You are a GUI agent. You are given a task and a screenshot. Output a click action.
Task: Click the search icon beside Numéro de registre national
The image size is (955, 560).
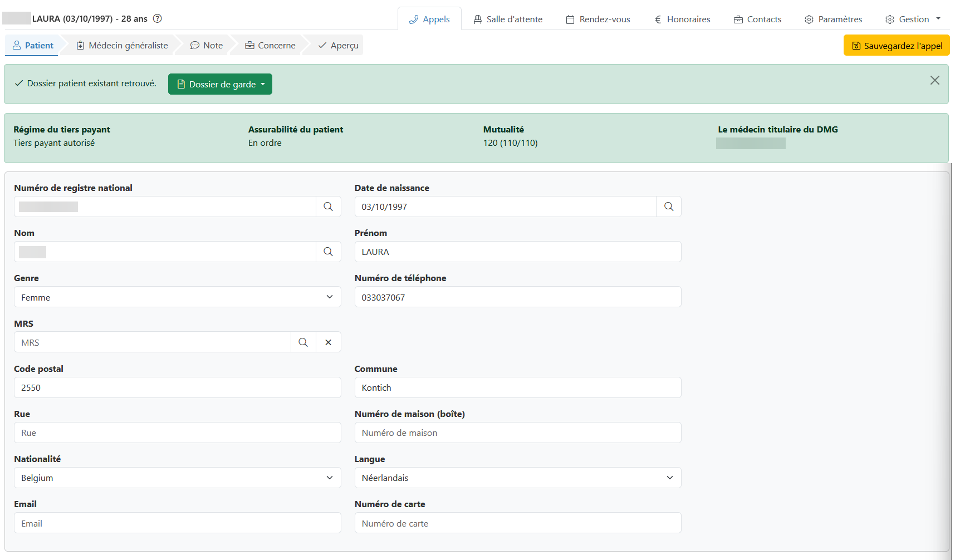tap(329, 207)
